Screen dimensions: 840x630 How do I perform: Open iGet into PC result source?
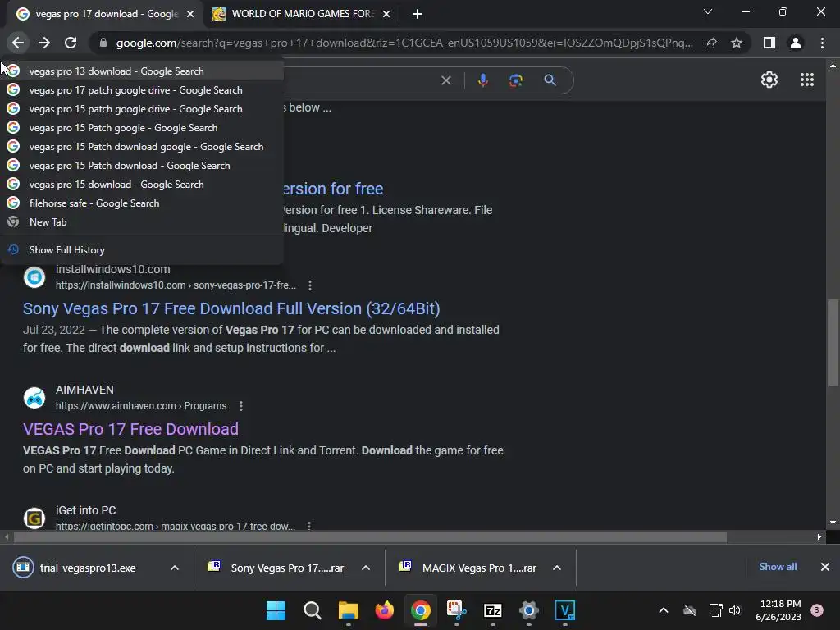(x=85, y=510)
